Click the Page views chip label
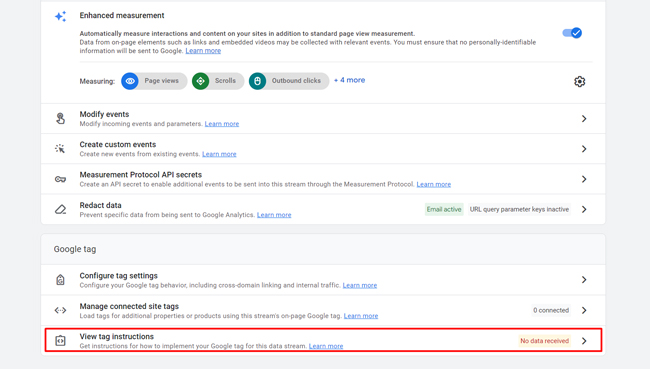The width and height of the screenshot is (650, 369). point(161,80)
